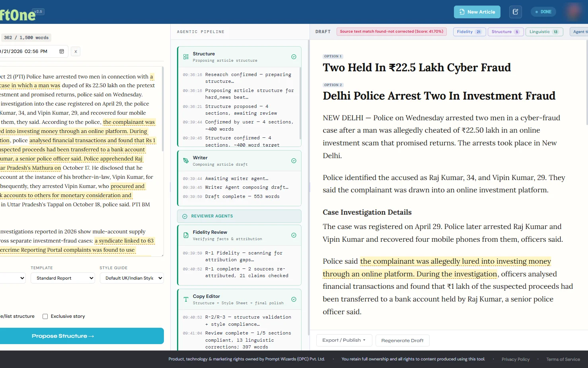
Task: Click the DONE status pill
Action: pyautogui.click(x=543, y=12)
